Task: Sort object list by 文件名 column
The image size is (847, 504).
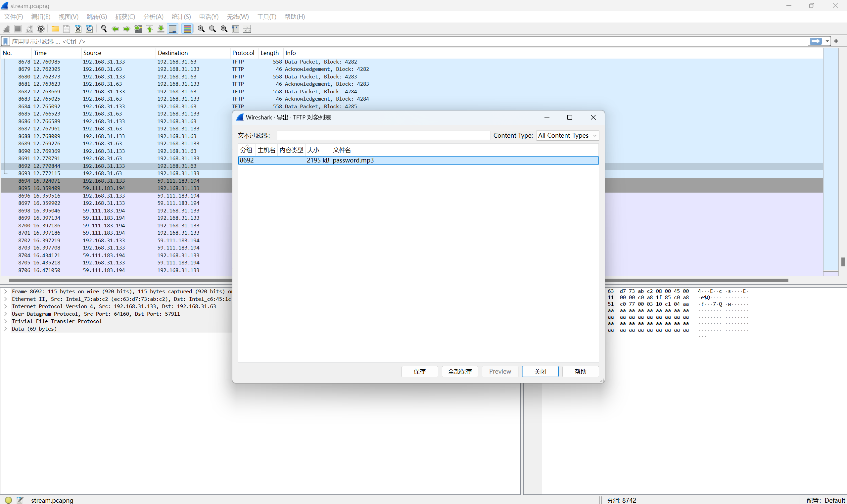Action: tap(465, 150)
